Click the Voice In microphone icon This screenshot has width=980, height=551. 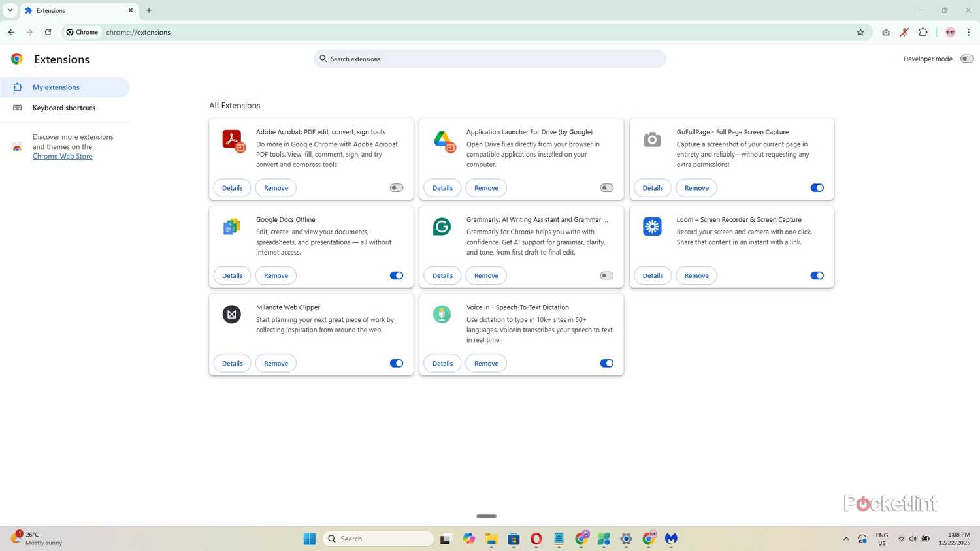pyautogui.click(x=442, y=314)
